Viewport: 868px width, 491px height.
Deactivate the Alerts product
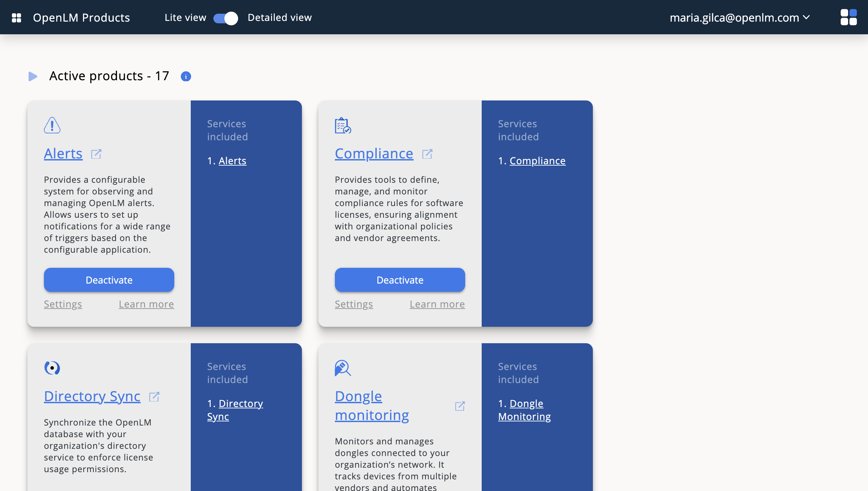(x=109, y=280)
